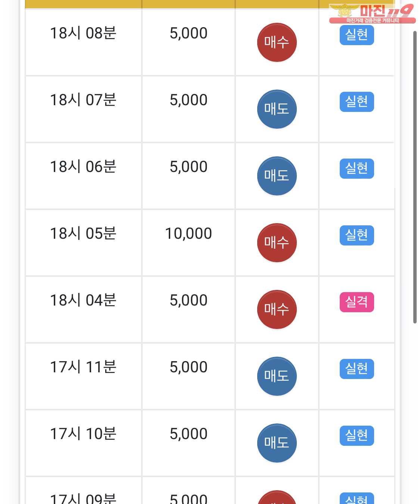Image resolution: width=420 pixels, height=504 pixels.
Task: Click the red 매수 circle at 18시 05분
Action: 277,243
